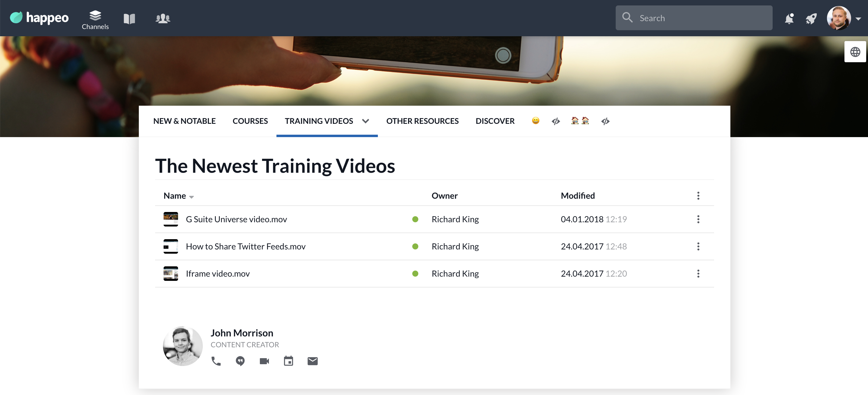Open options menu for Iframe video.mov
The image size is (868, 395).
tap(698, 273)
